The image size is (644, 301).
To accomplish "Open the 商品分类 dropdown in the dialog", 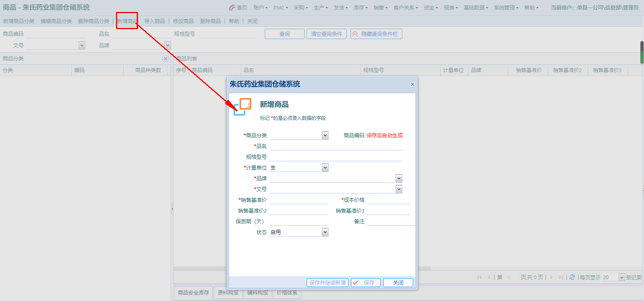I will 325,135.
